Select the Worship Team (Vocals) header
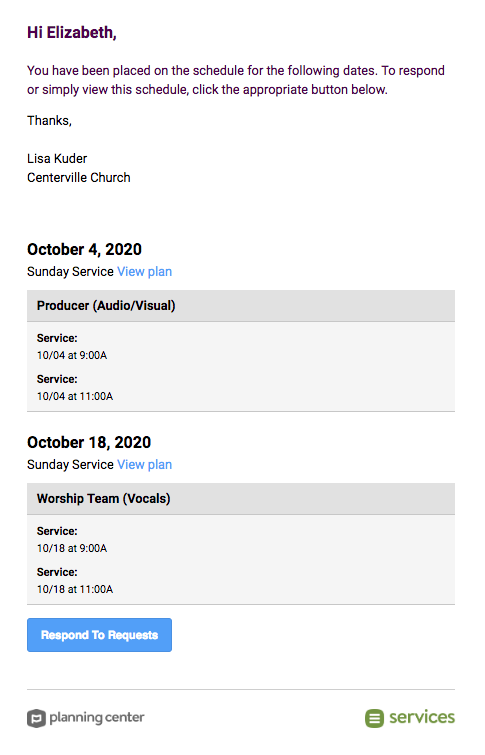The image size is (485, 755). click(x=241, y=499)
